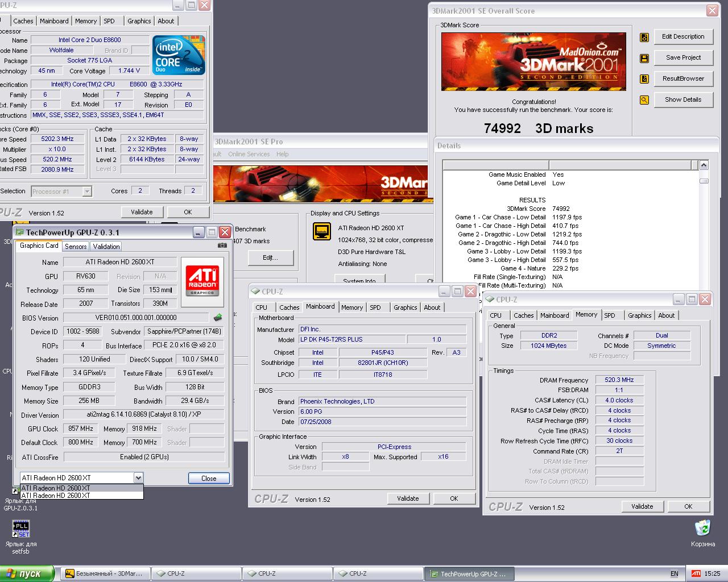Click the Model LP DK P45-T2RS PLUS field
Image resolution: width=728 pixels, height=582 pixels.
[352, 339]
